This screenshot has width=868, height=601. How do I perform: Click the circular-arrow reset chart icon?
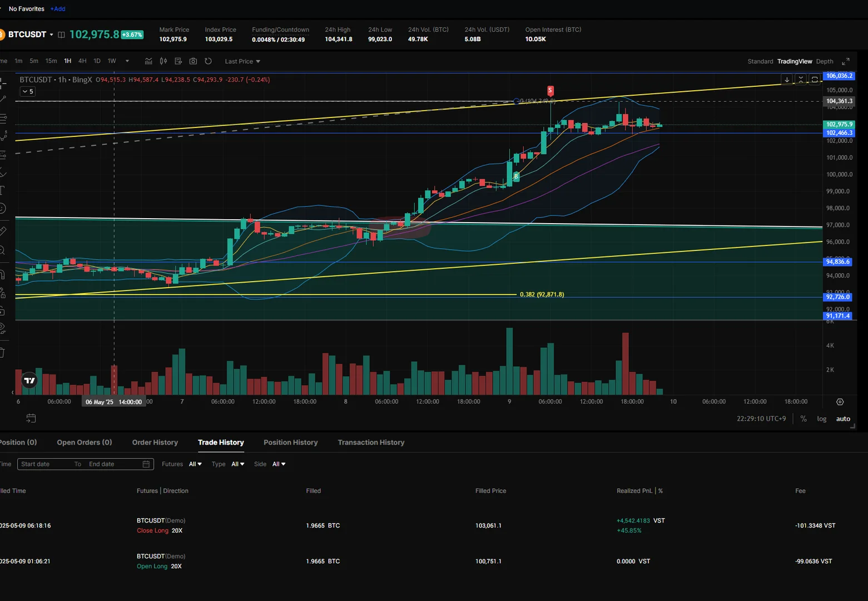click(208, 61)
